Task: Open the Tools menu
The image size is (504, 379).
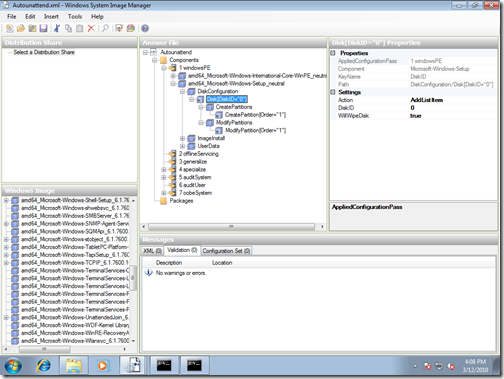Action: 75,17
